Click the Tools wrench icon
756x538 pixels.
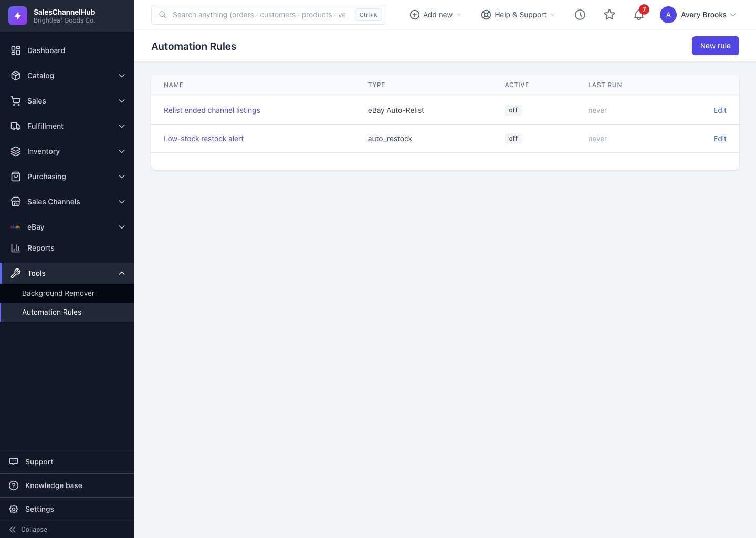point(16,273)
